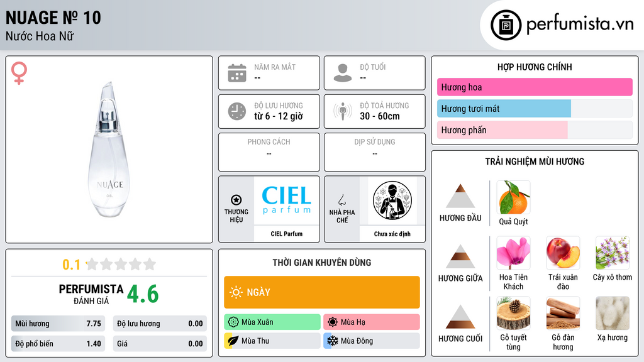The image size is (644, 362).
Task: Click the Hương cuối pyramid icon
Action: (460, 317)
